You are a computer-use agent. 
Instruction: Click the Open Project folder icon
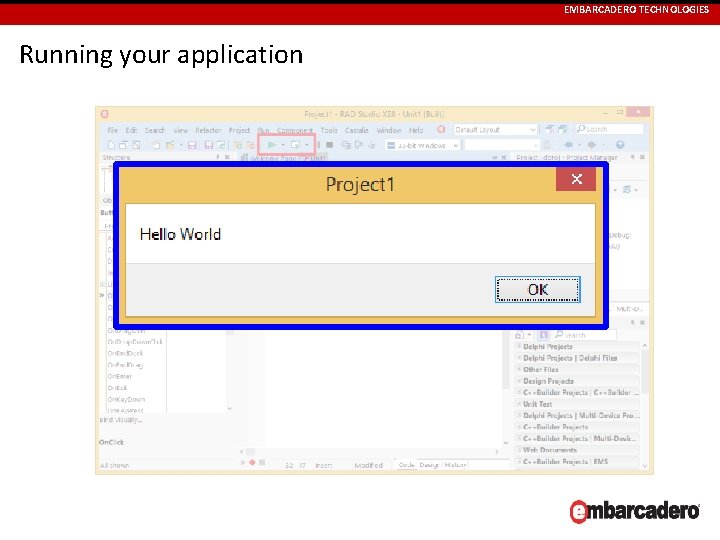click(170, 145)
